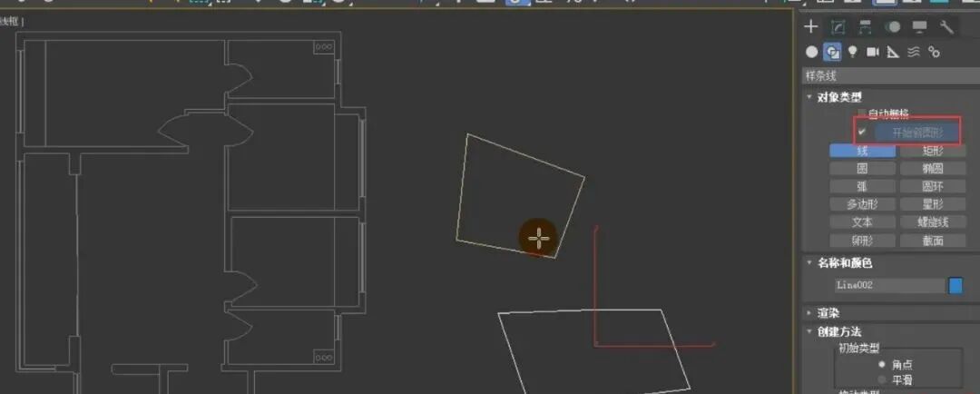Screen dimensions: 980x394
Task: Select the Helpers category icon
Action: point(893,52)
